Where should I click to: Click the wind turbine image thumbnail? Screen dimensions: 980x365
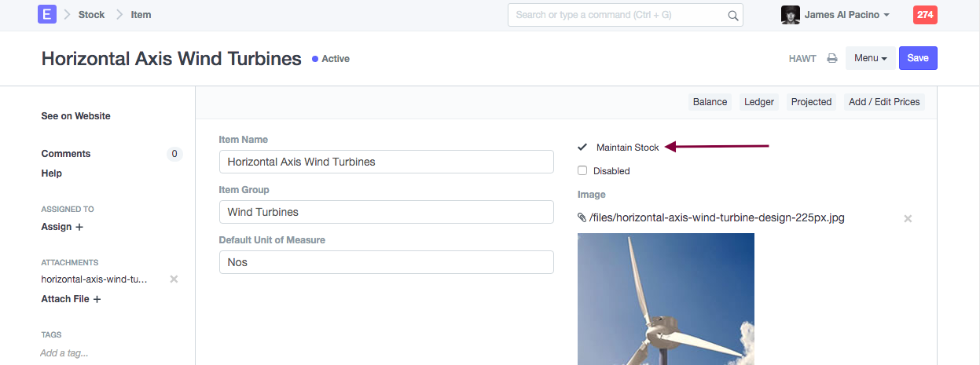[666, 298]
